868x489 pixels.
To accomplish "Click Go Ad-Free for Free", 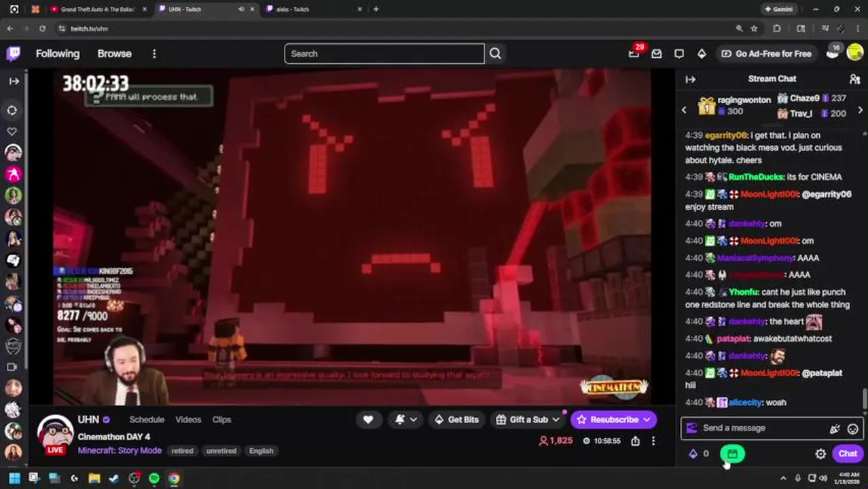I will (x=766, y=54).
